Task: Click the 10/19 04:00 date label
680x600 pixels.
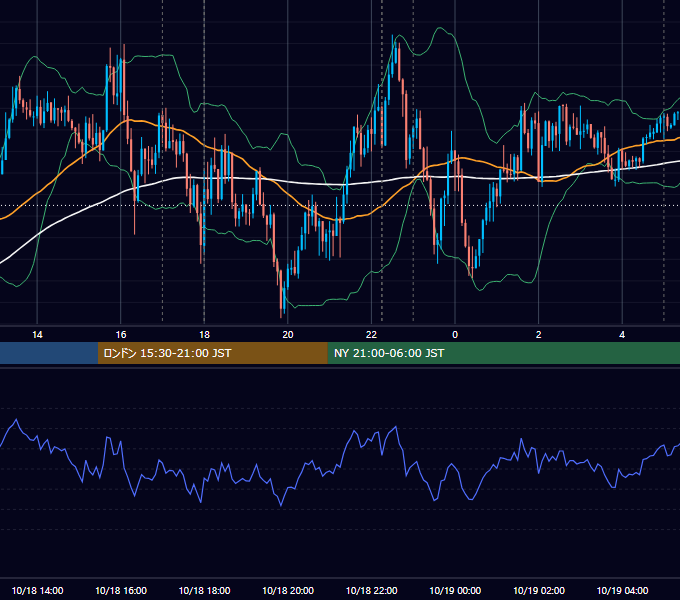Action: pos(622,590)
